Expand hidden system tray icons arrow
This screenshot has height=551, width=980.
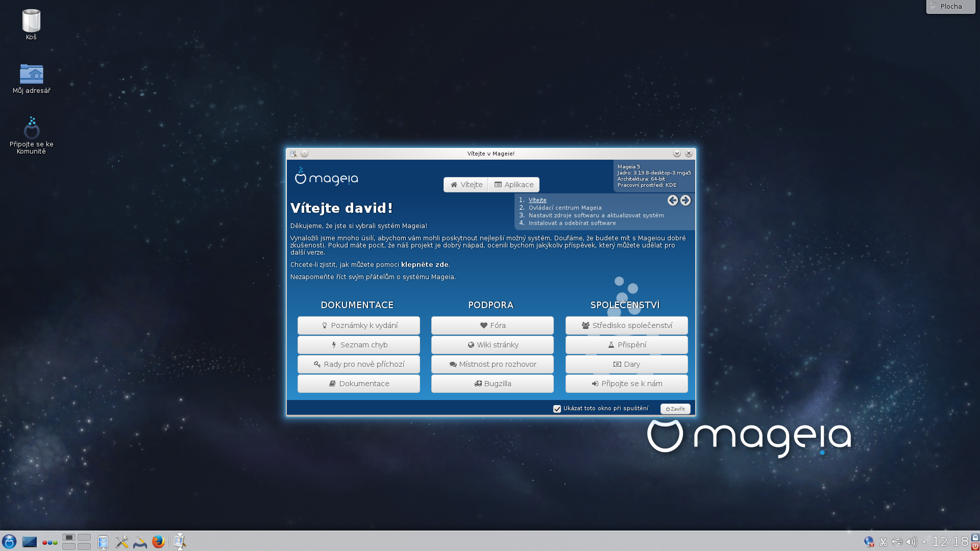click(924, 542)
